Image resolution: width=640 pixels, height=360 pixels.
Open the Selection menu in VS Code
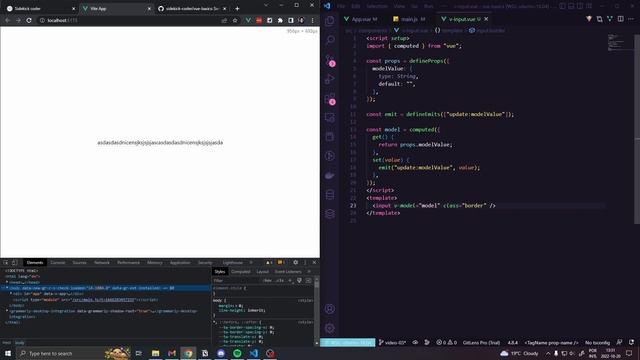(377, 6)
